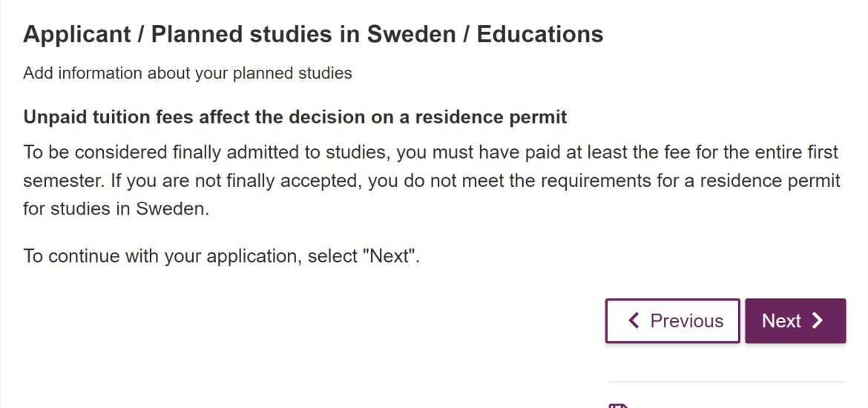This screenshot has width=868, height=408.
Task: Click the 'To continue with your application' sentence
Action: (221, 257)
